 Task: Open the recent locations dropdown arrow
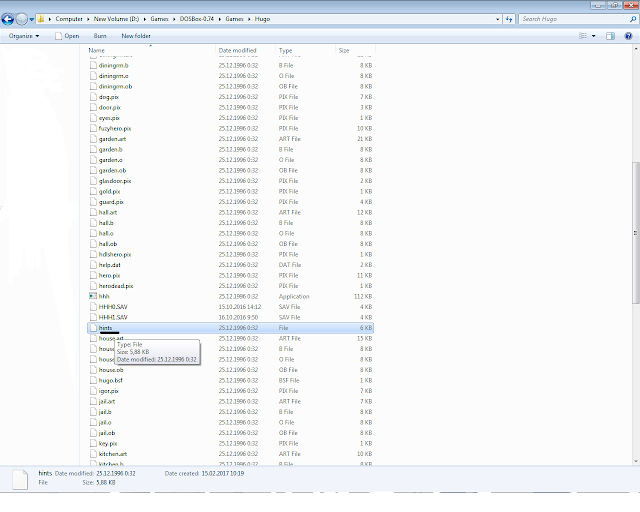31,19
